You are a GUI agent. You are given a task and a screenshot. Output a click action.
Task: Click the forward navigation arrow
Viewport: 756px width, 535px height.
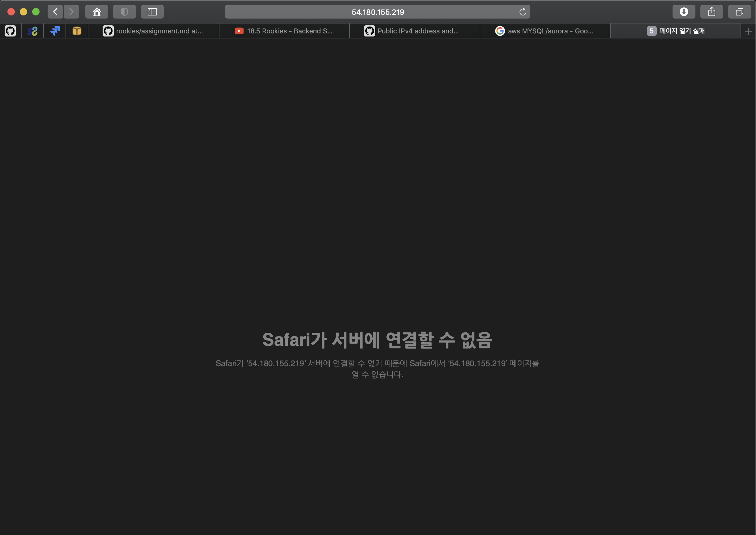(71, 12)
